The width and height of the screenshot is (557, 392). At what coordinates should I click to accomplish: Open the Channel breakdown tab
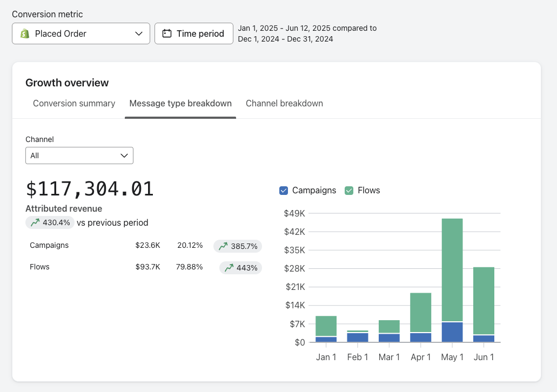[284, 103]
